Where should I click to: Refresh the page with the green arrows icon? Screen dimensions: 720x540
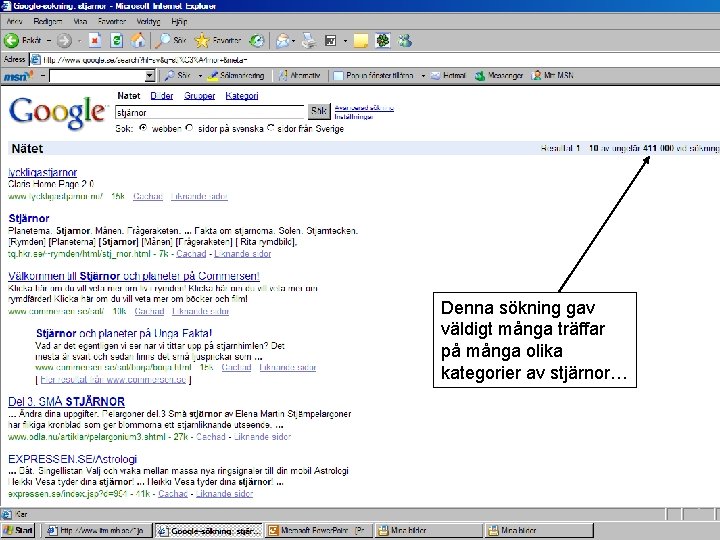pyautogui.click(x=117, y=41)
